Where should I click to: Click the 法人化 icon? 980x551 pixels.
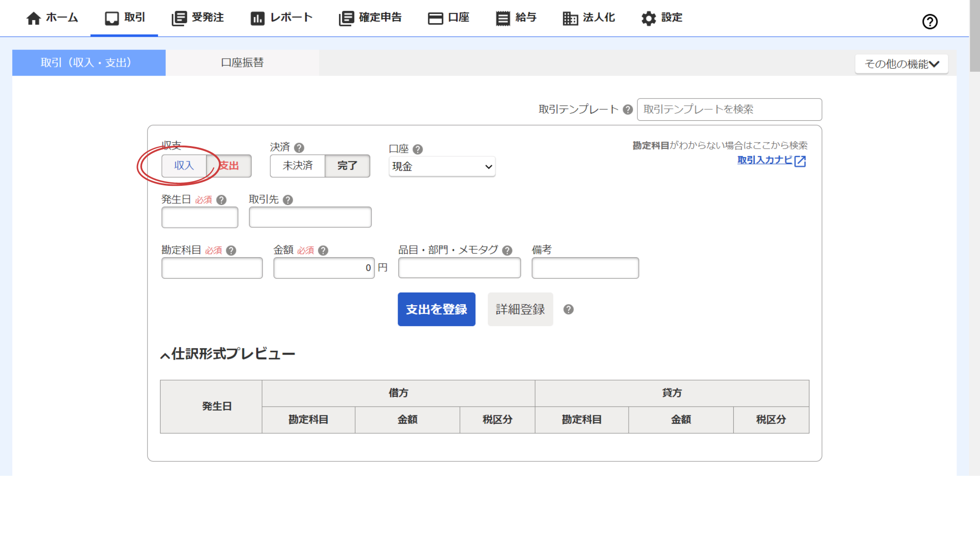click(570, 18)
